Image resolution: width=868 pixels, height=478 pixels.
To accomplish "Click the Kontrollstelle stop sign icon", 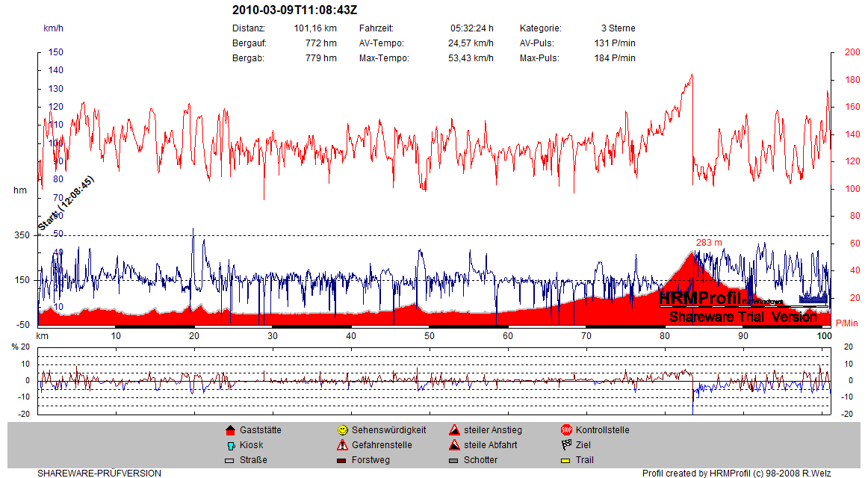I will click(x=566, y=430).
